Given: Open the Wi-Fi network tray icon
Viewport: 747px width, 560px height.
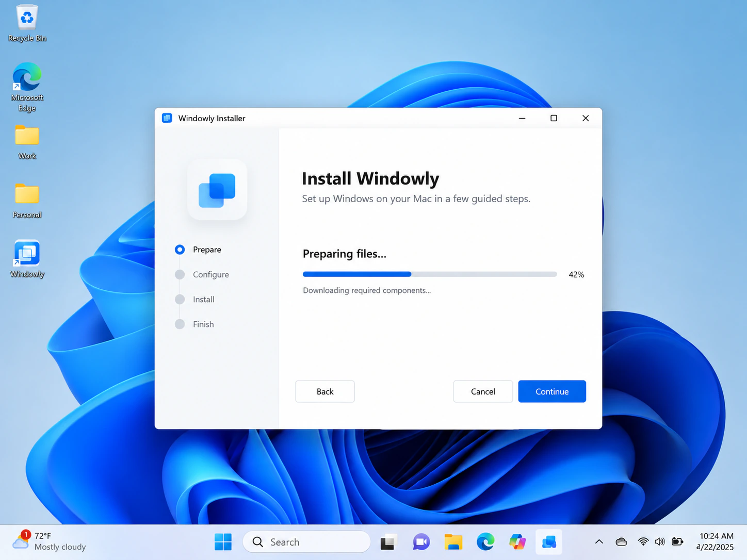Looking at the screenshot, I should tap(643, 541).
